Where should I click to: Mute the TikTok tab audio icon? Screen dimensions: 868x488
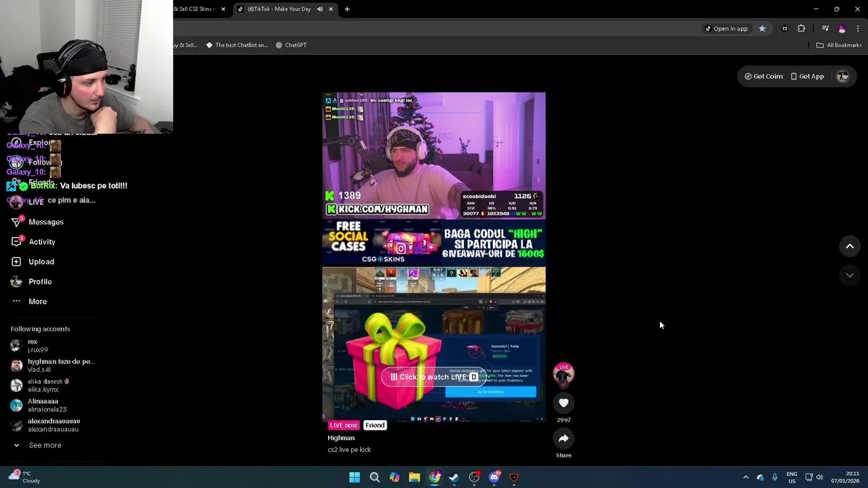pyautogui.click(x=320, y=9)
